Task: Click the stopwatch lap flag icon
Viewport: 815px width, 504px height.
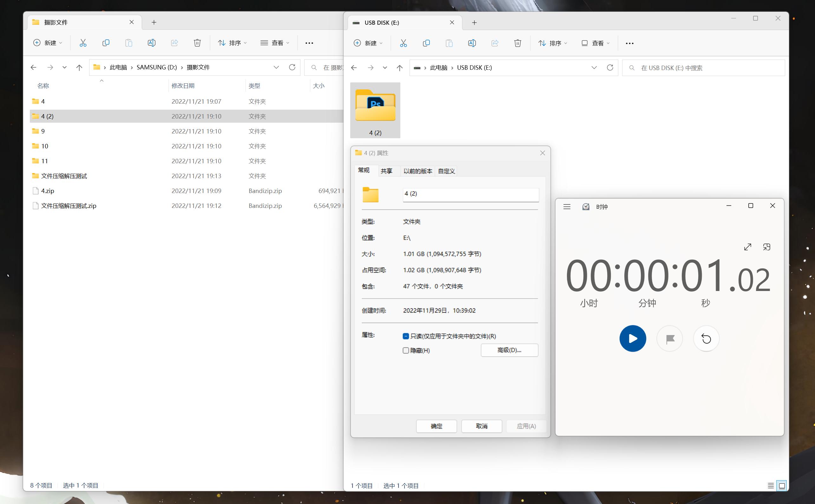Action: point(670,339)
